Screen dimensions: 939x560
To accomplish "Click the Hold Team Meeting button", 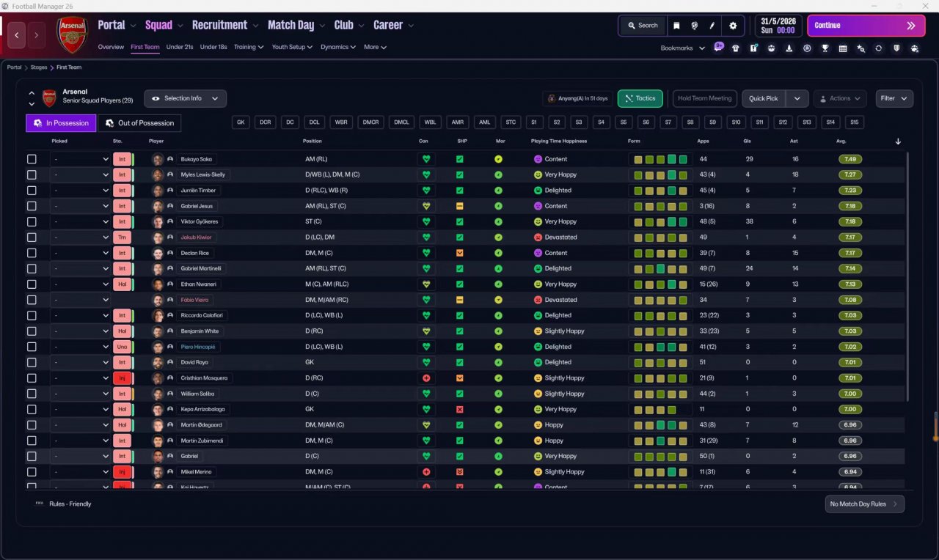I will (704, 98).
